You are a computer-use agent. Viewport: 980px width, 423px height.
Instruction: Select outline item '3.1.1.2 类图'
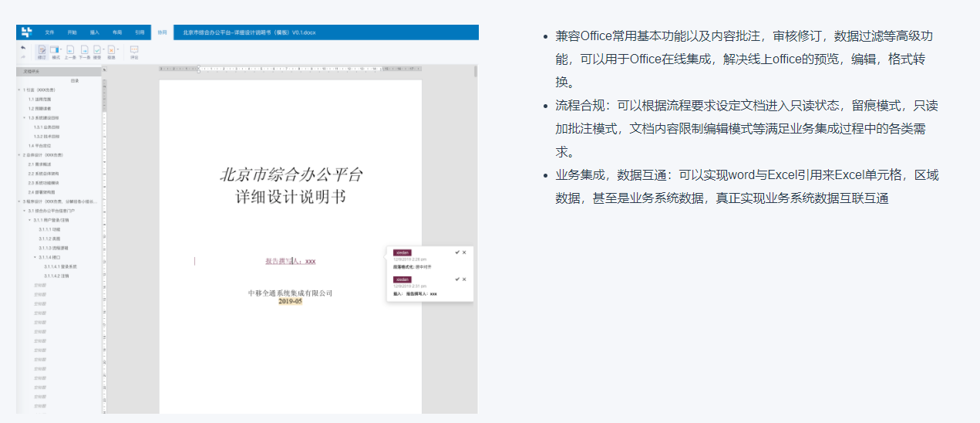(x=50, y=238)
